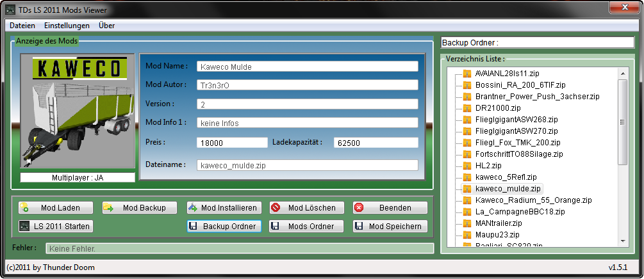Click the Mod Löschen button
Screen dimensions: 644x279
306,207
